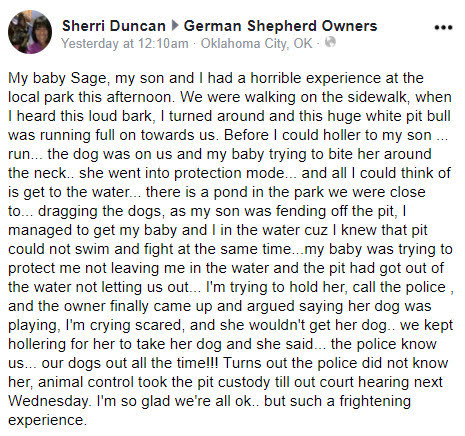Open the three-dot post options menu
This screenshot has width=465, height=436.
coord(443,28)
